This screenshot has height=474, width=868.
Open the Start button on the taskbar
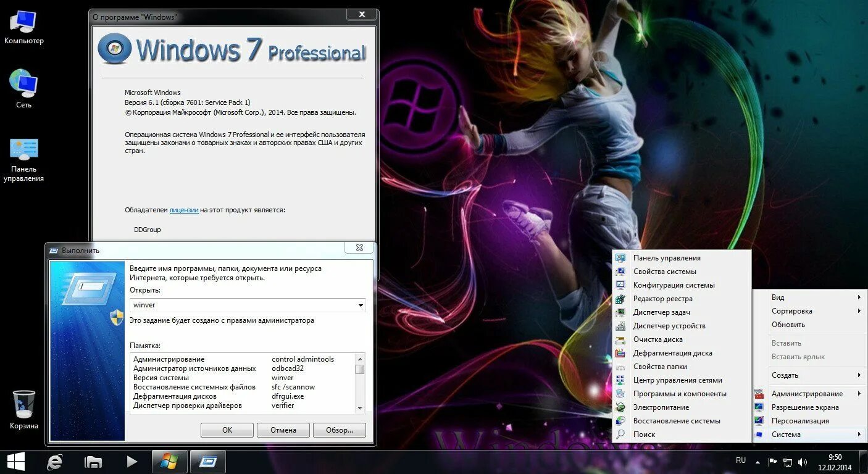(15, 461)
